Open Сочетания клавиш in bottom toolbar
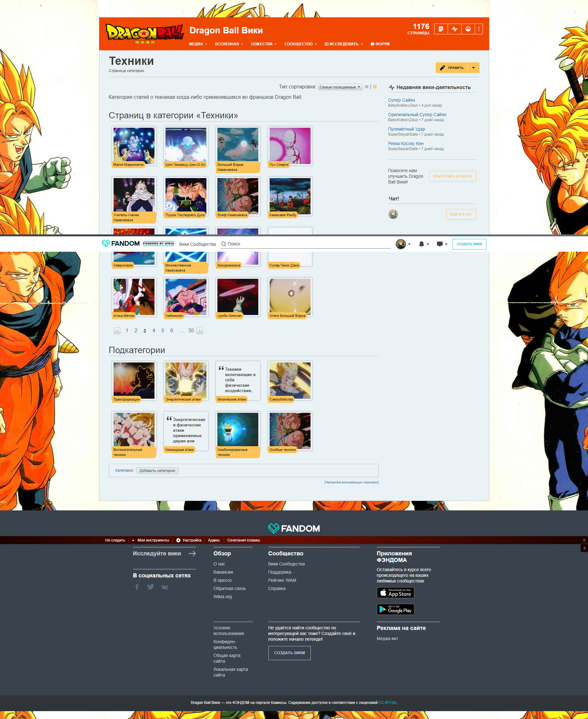 pos(244,540)
